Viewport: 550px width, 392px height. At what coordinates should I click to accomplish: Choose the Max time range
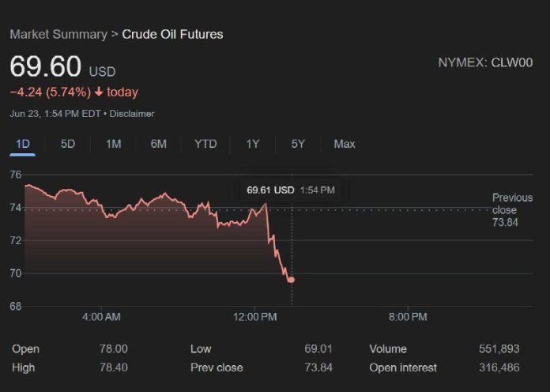345,144
